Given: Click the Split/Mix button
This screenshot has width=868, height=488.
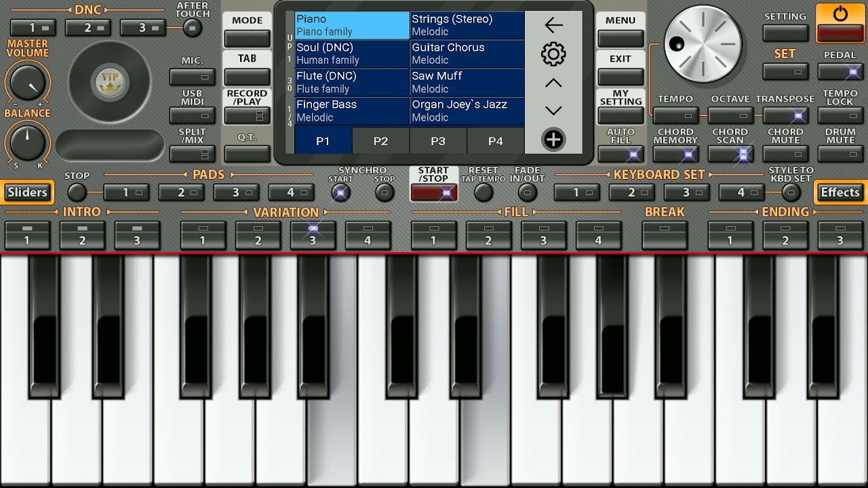Looking at the screenshot, I should tap(192, 154).
